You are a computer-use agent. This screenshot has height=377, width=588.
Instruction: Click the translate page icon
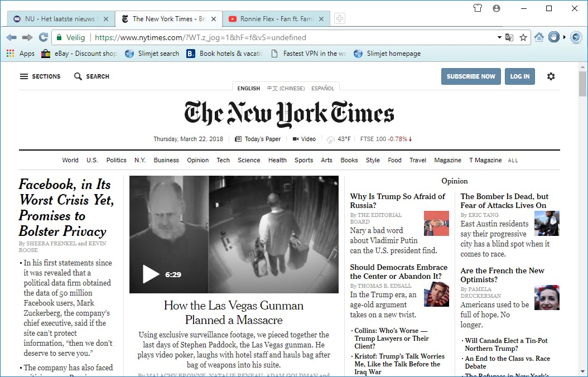pos(509,37)
